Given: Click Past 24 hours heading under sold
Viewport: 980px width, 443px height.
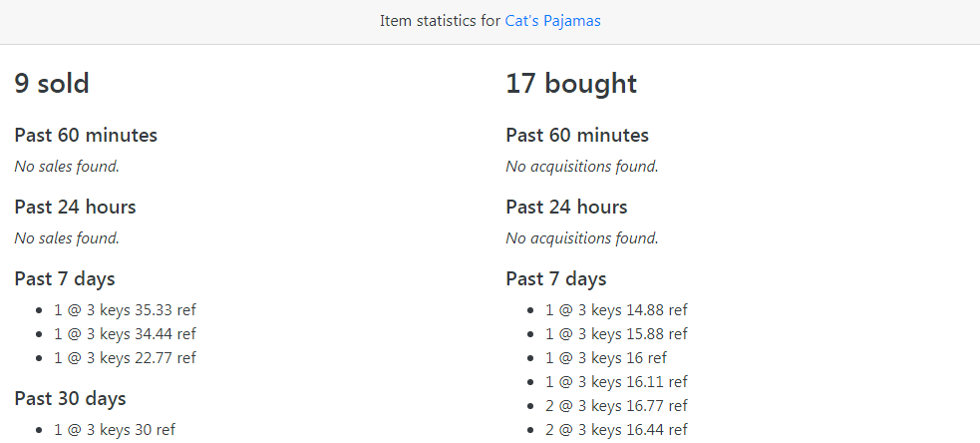Looking at the screenshot, I should coord(75,208).
